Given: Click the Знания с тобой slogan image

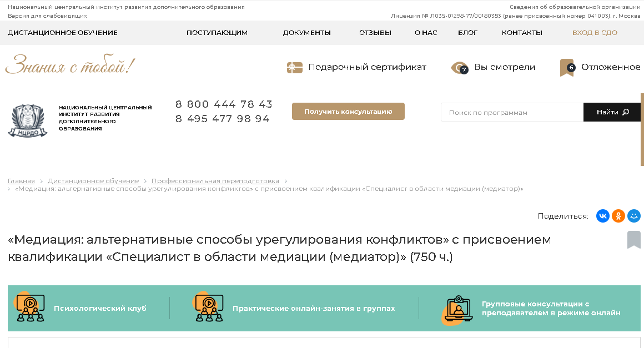Looking at the screenshot, I should (x=70, y=65).
